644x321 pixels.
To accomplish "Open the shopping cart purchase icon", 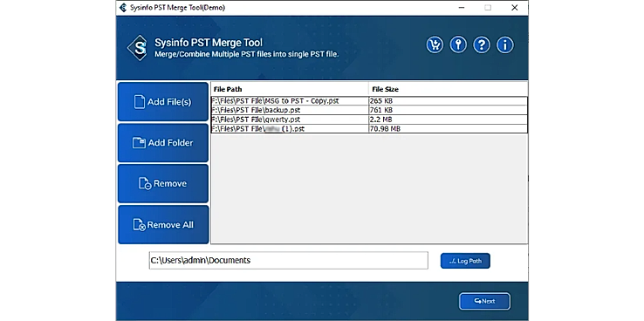I will click(x=435, y=44).
